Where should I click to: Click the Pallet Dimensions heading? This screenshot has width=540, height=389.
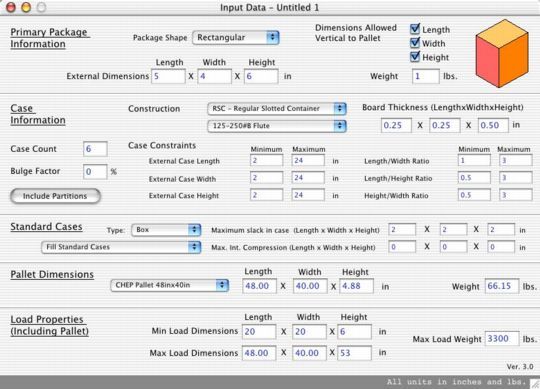[x=52, y=274]
